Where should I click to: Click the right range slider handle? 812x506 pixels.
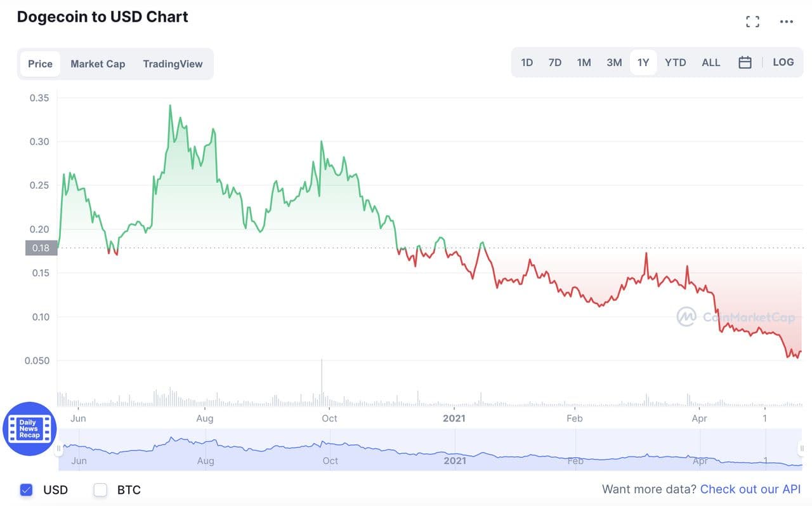click(x=801, y=449)
